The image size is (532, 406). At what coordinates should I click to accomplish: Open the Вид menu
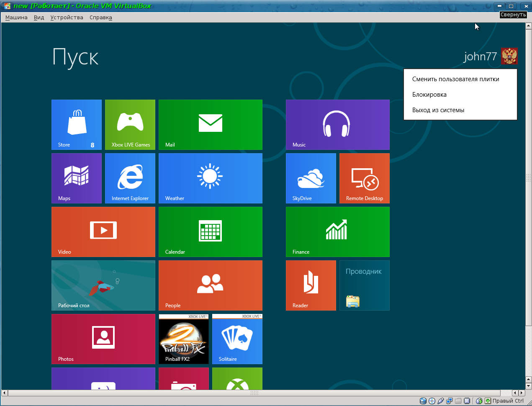(39, 18)
